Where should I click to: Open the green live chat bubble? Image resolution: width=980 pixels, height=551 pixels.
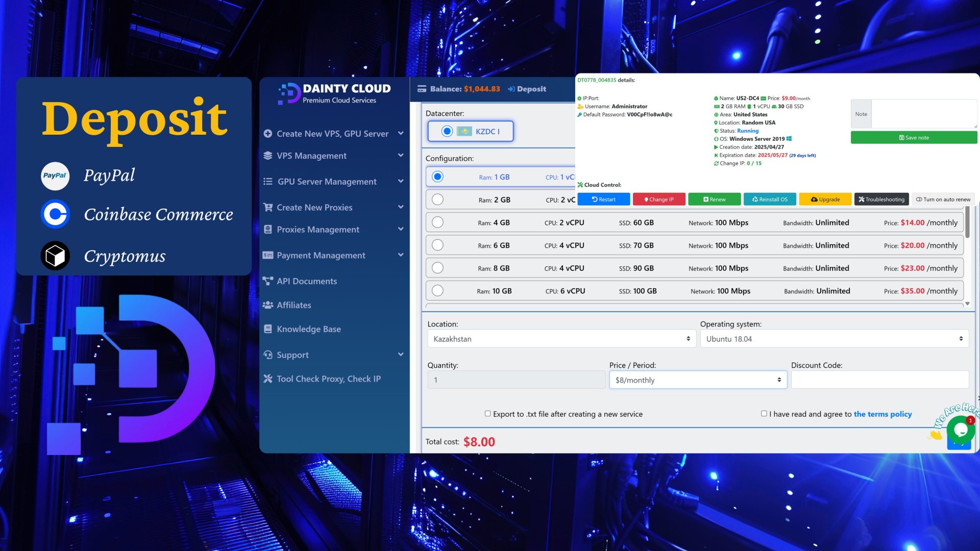click(961, 430)
